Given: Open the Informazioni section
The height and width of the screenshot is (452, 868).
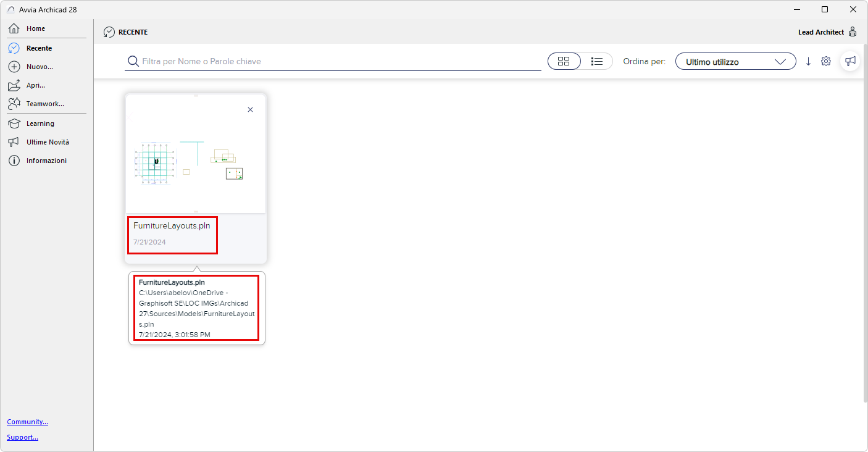Looking at the screenshot, I should tap(46, 161).
